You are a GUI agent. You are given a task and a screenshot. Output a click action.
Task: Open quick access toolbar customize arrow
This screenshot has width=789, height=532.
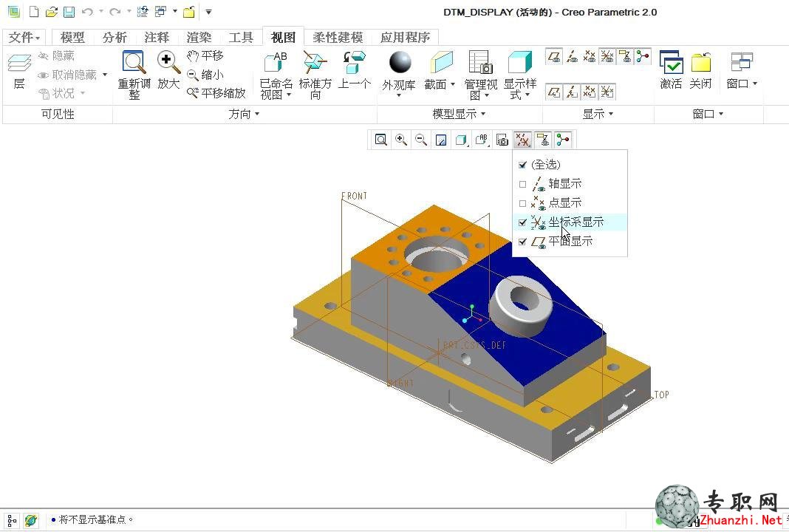pyautogui.click(x=209, y=12)
